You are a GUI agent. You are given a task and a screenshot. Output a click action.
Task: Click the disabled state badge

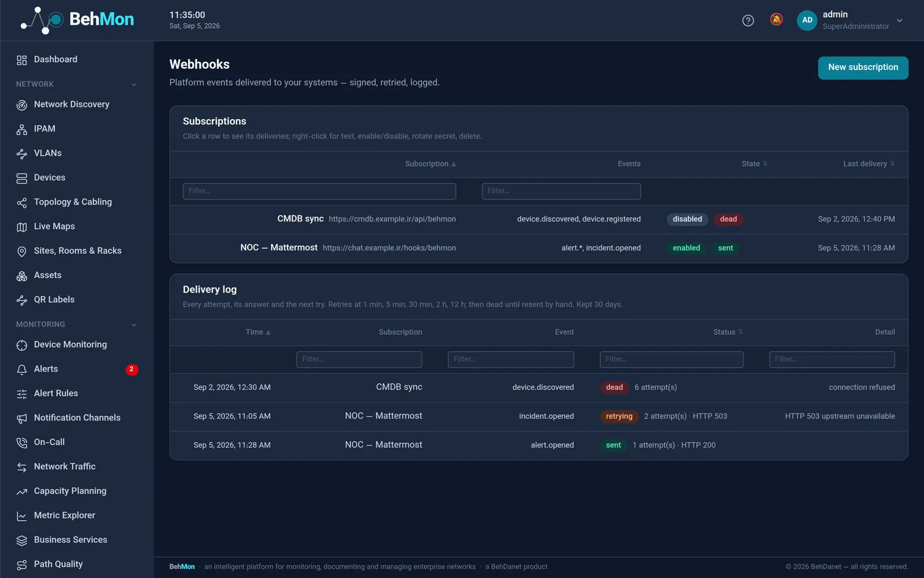687,220
